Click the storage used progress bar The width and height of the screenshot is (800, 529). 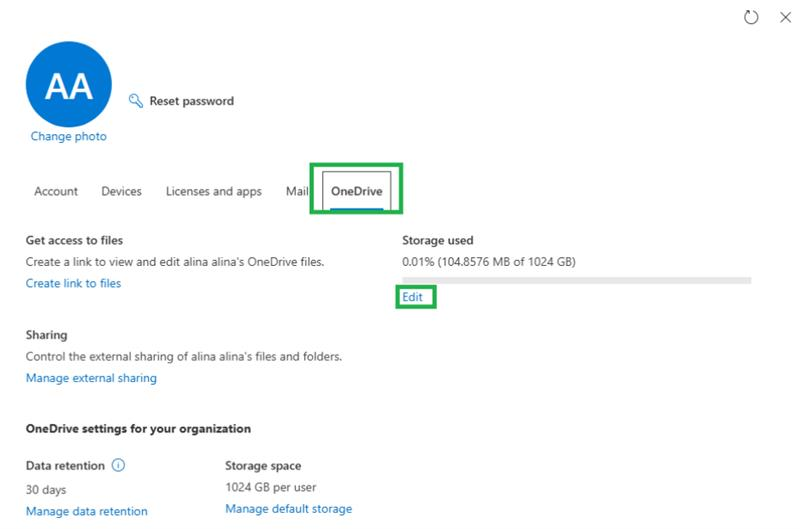[x=577, y=280]
